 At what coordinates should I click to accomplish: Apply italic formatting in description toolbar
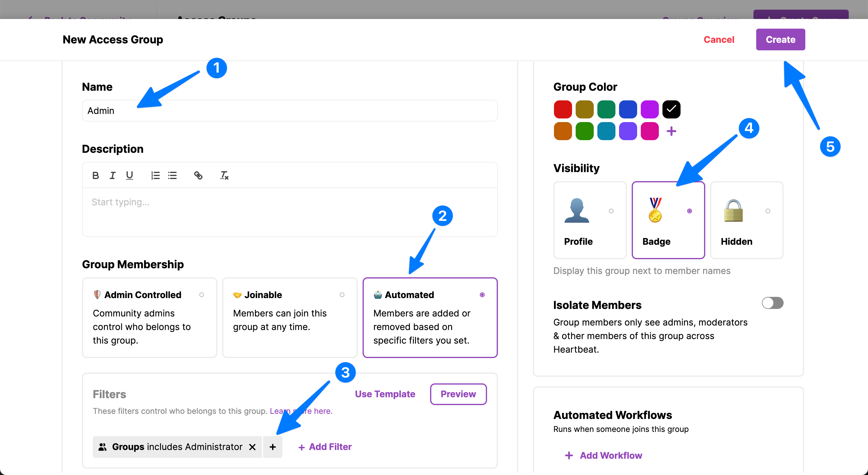coord(112,175)
